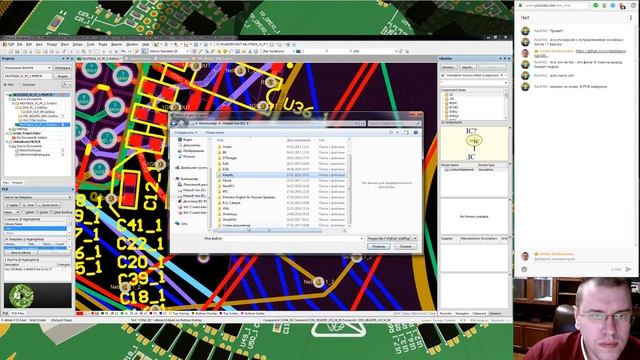Click the Project button in Projects panel
Viewport: 640px width, 360px height.
(62, 76)
